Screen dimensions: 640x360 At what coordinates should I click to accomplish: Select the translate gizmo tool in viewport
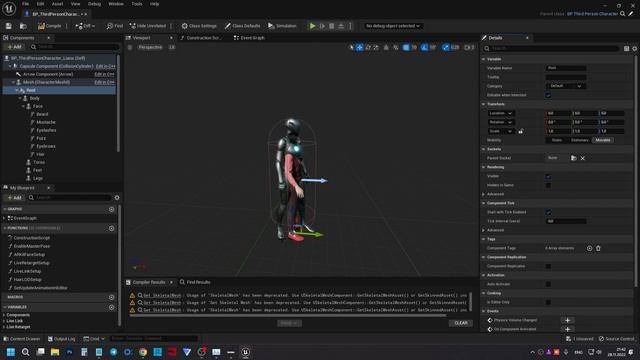point(360,47)
